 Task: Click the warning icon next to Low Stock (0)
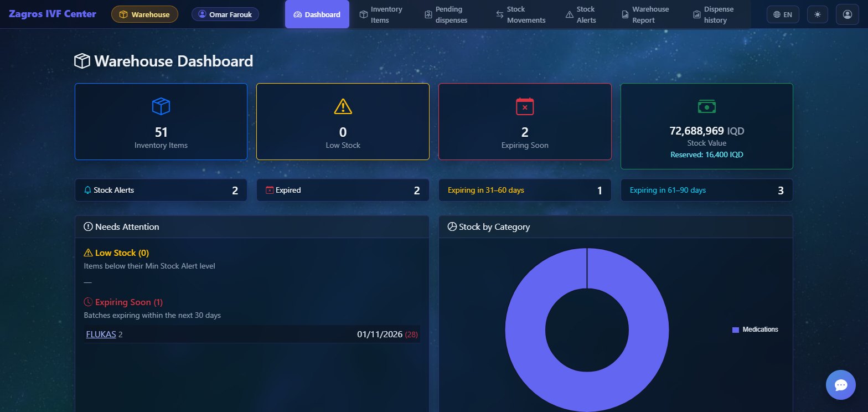click(x=88, y=253)
